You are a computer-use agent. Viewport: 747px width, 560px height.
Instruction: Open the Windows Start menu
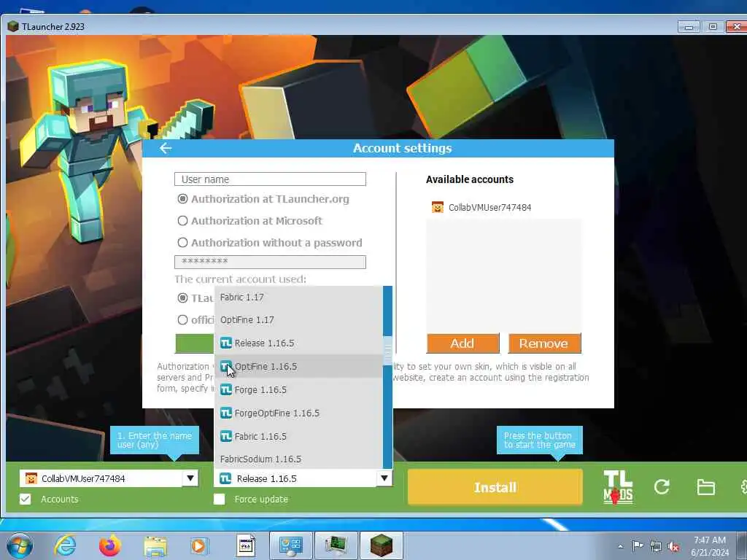coord(20,545)
